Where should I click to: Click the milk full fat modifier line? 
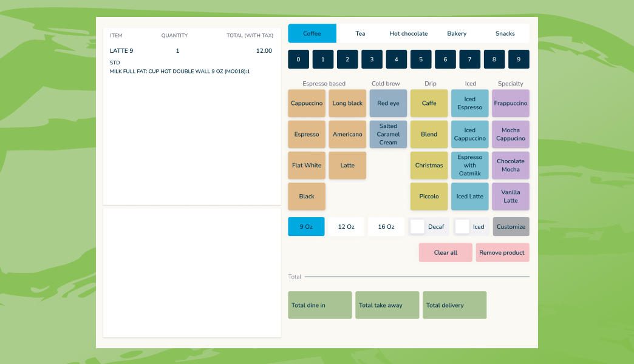click(180, 71)
